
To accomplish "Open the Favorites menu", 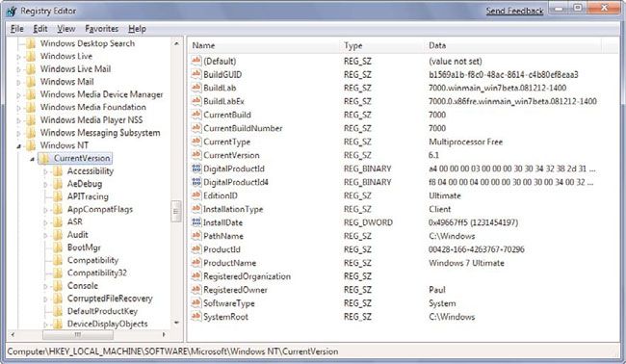I will (x=102, y=29).
